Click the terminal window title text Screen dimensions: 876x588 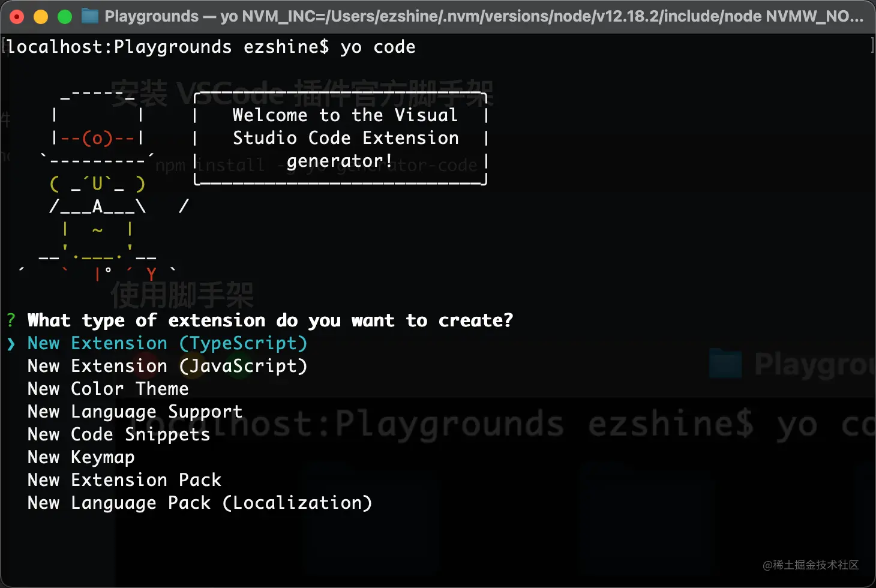(x=484, y=16)
